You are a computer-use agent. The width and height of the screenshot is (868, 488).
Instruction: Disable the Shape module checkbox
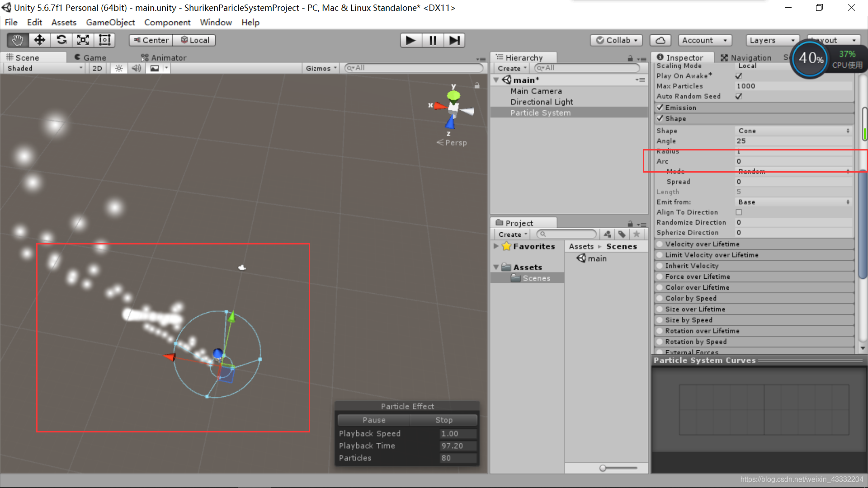[x=660, y=118]
